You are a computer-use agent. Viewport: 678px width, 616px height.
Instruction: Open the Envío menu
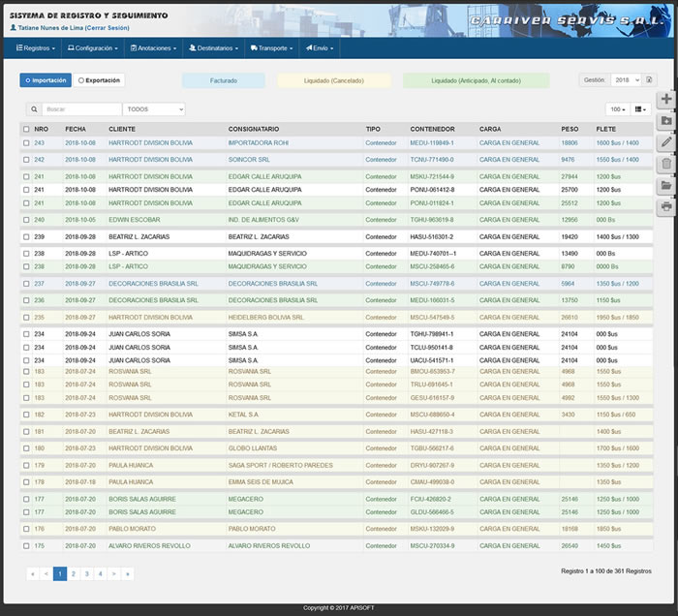click(x=320, y=48)
